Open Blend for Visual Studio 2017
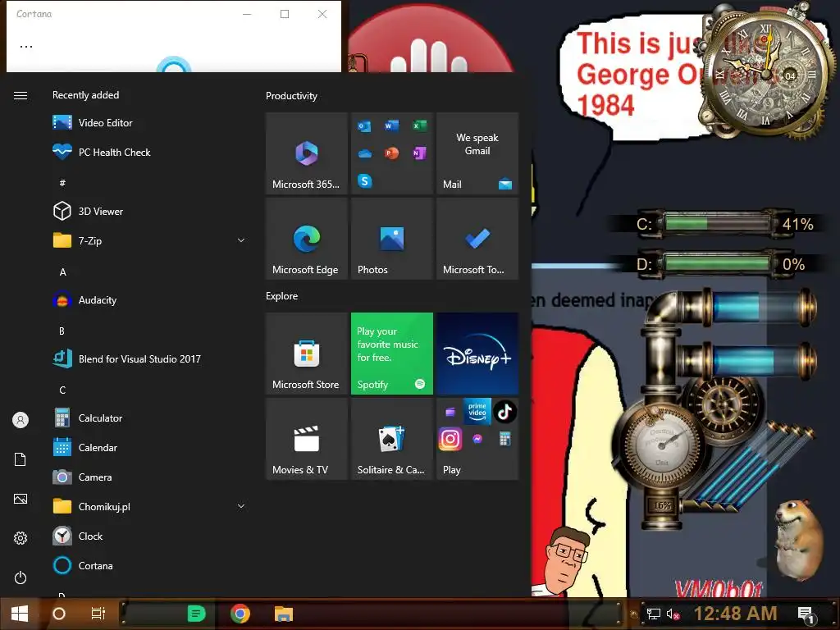Screen dimensions: 840x630 click(150, 359)
